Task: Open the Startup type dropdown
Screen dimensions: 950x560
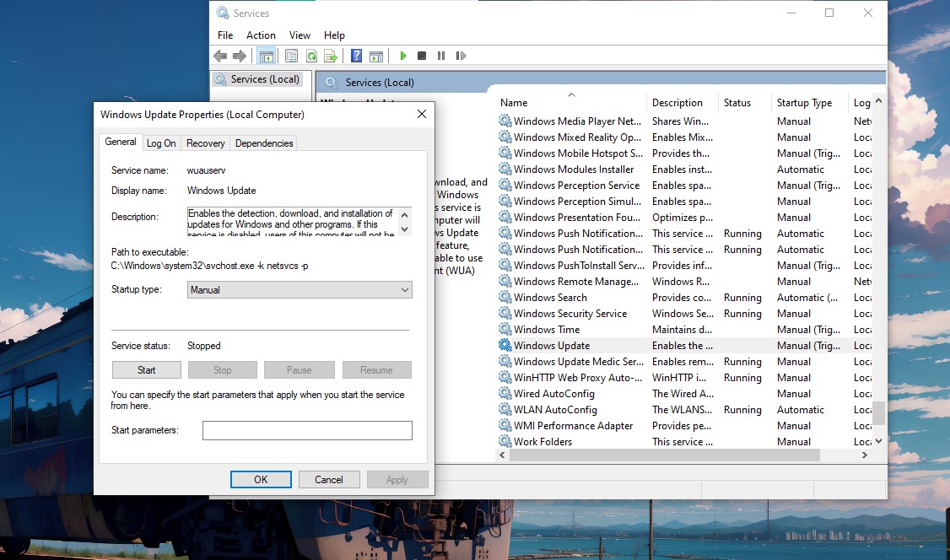Action: pos(300,290)
